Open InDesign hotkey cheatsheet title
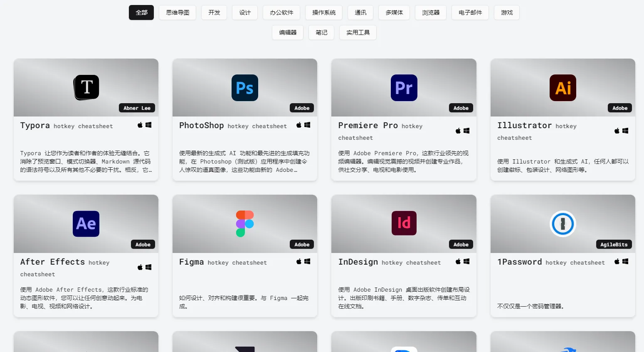 coord(390,262)
